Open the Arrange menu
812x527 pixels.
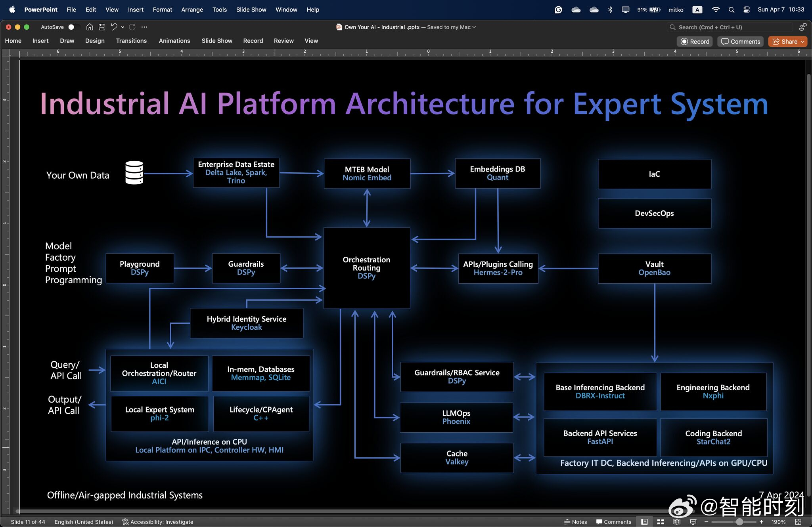pos(192,10)
